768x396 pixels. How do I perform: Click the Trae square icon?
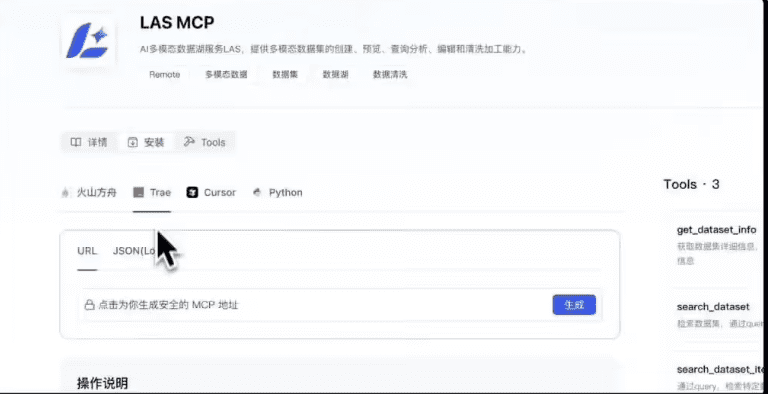139,193
